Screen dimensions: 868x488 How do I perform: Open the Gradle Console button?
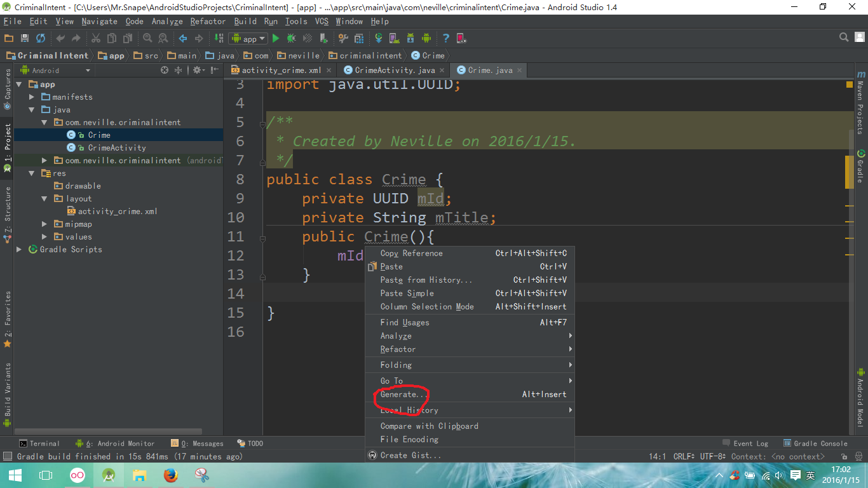pos(816,444)
